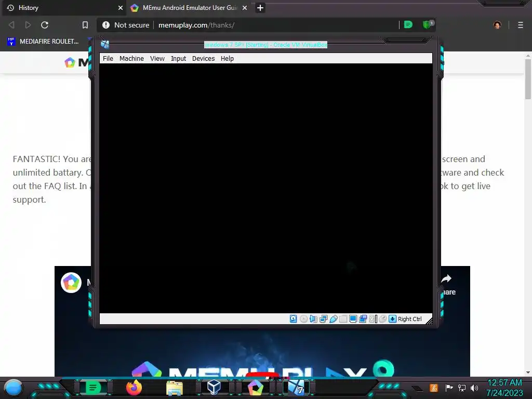This screenshot has width=532, height=399.
Task: Open VirtualBox Manager from the taskbar
Action: 214,388
